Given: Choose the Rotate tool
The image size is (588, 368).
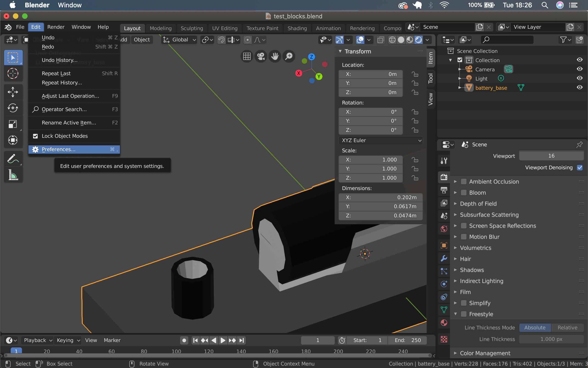Looking at the screenshot, I should [x=13, y=108].
